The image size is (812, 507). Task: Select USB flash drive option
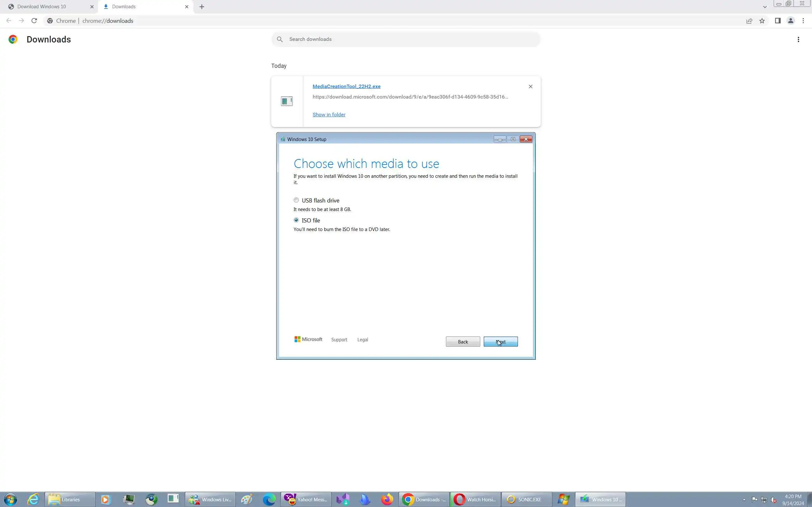coord(296,200)
